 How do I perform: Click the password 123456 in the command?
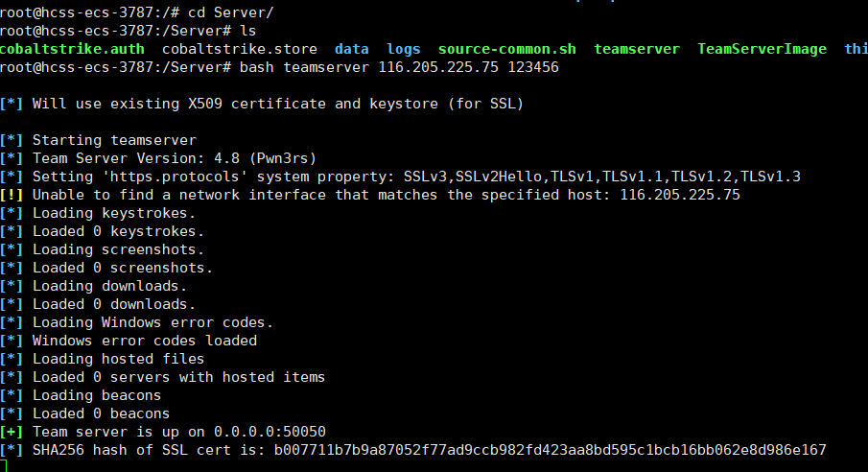(533, 67)
